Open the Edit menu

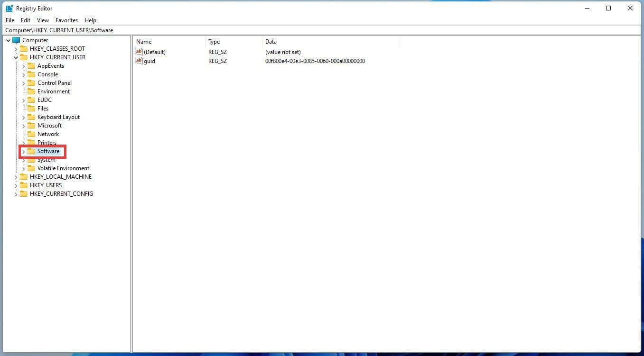coord(26,20)
